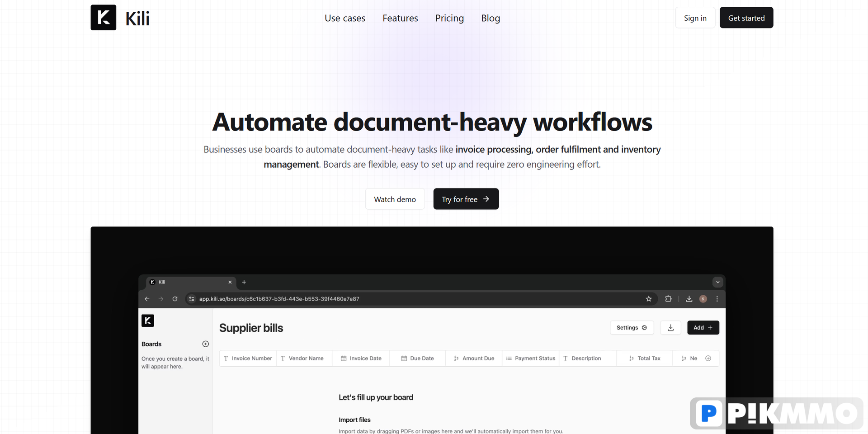The width and height of the screenshot is (868, 434).
Task: Close the Kili browser tab in demo
Action: (x=230, y=282)
